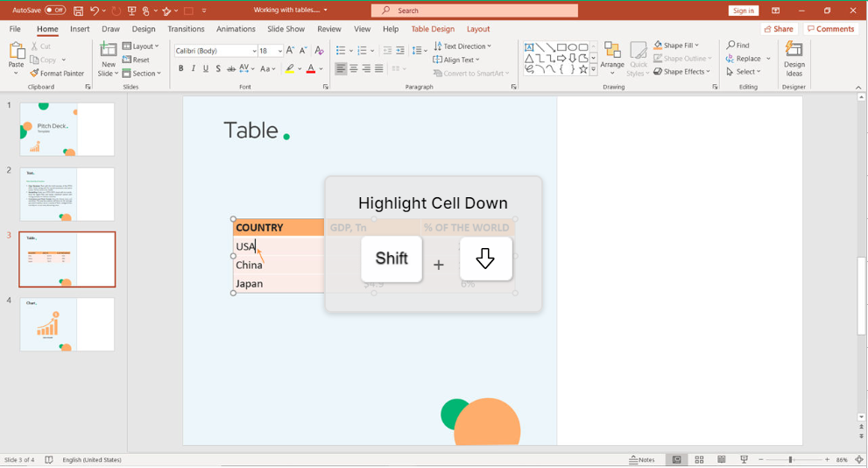Toggle Center alignment
Image resolution: width=868 pixels, height=468 pixels.
(353, 68)
